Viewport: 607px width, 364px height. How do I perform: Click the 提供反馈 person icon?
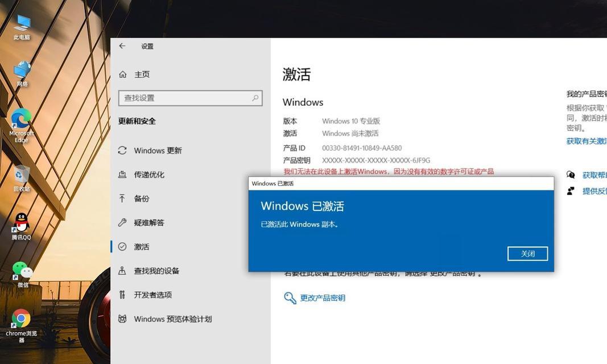pos(571,191)
